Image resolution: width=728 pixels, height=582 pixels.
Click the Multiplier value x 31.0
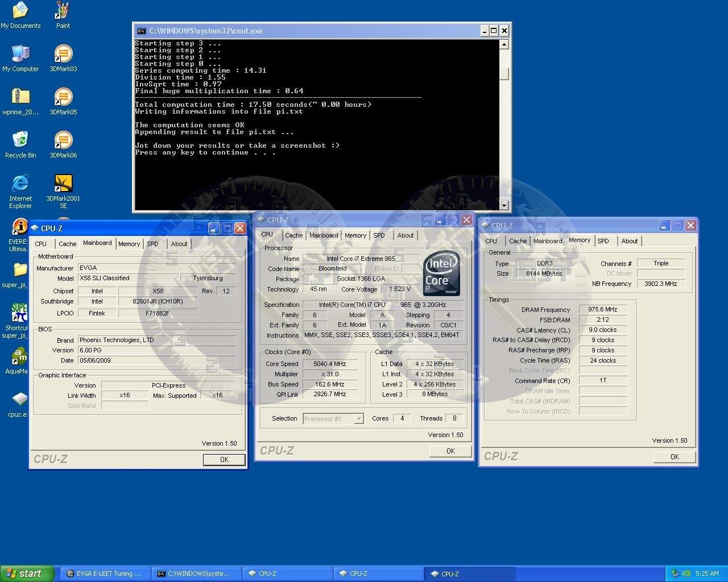(x=330, y=374)
